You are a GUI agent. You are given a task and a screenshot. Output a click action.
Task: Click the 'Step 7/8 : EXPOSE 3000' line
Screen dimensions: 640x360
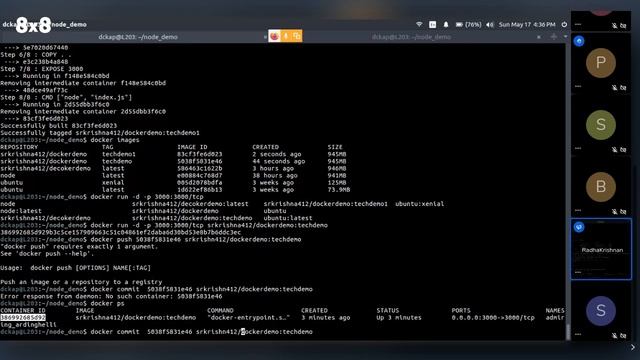click(x=42, y=69)
